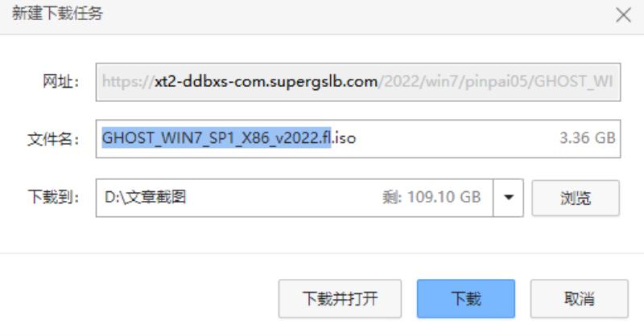Click inside the 网址 URL field
The height and width of the screenshot is (336, 644).
[358, 82]
